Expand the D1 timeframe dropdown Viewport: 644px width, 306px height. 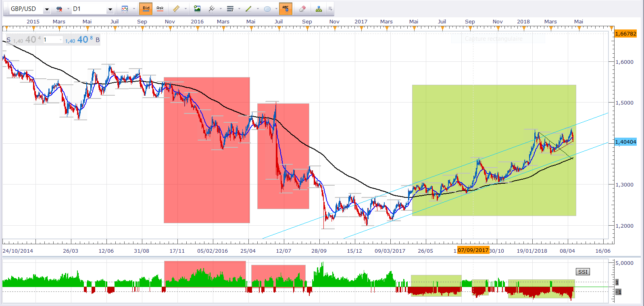[110, 9]
